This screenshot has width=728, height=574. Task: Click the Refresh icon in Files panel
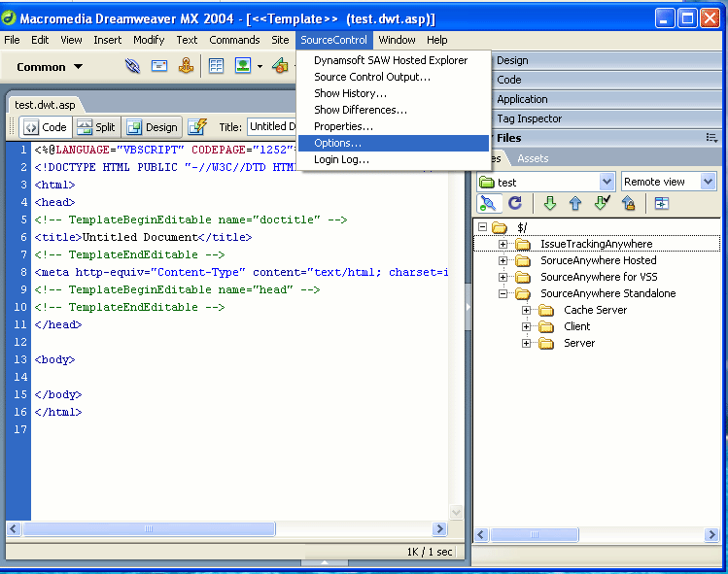[515, 203]
